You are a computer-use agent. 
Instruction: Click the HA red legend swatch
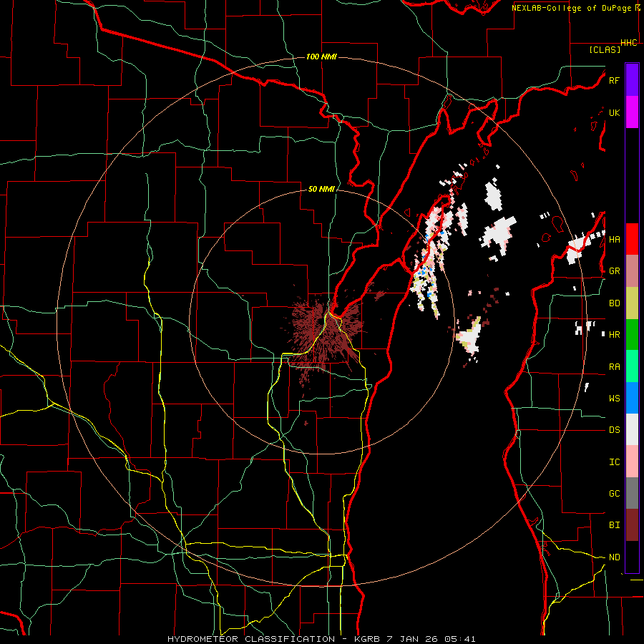click(x=632, y=239)
